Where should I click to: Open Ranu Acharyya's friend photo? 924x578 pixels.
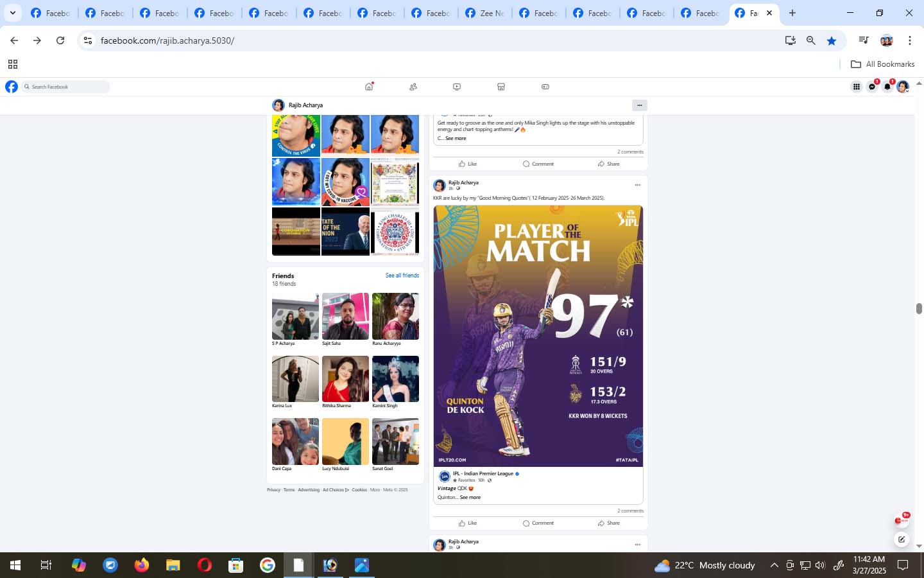(395, 316)
